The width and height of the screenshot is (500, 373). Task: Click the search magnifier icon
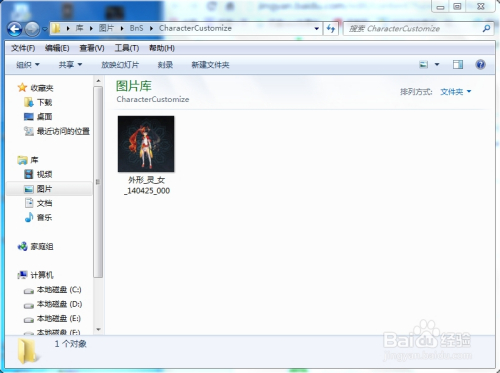pos(486,29)
